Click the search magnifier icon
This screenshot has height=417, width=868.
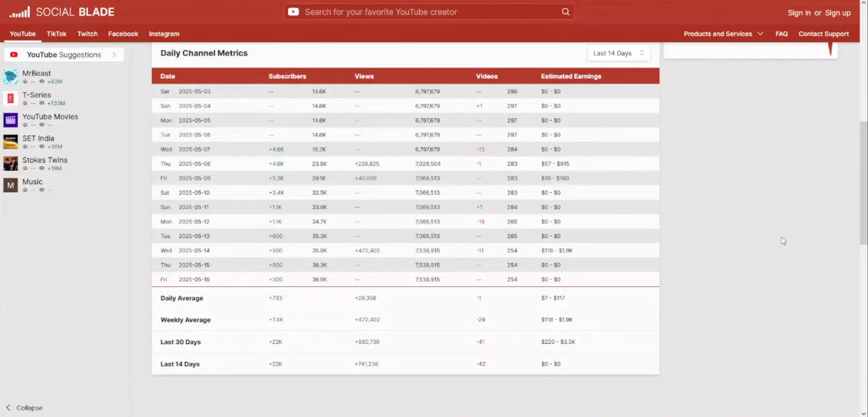point(565,12)
